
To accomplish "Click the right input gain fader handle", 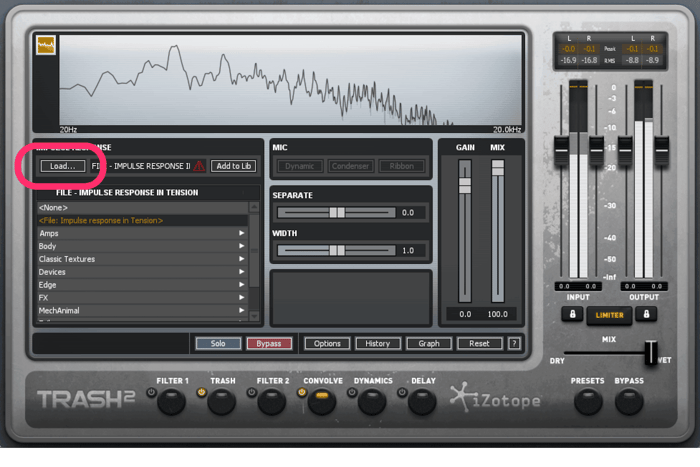I will [597, 150].
